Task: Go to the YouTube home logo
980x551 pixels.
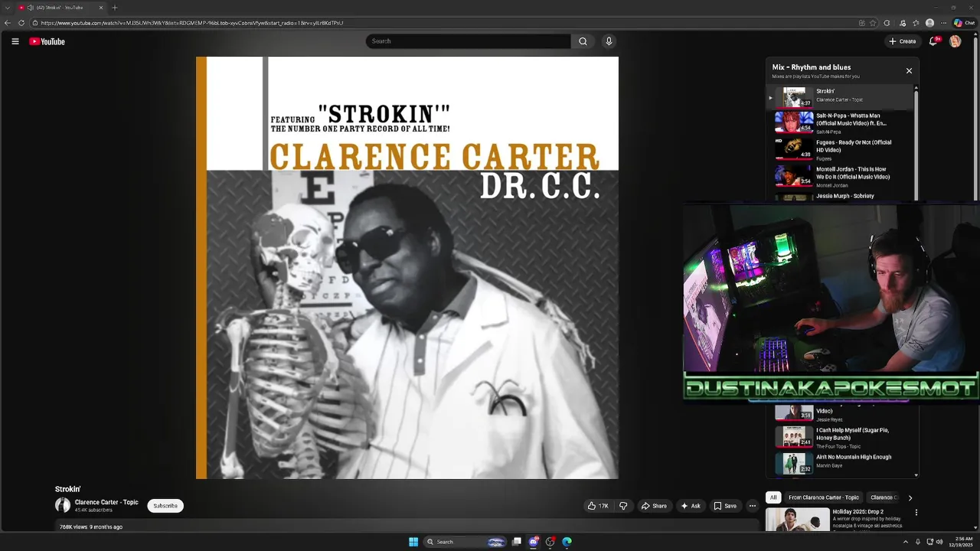Action: pyautogui.click(x=47, y=41)
